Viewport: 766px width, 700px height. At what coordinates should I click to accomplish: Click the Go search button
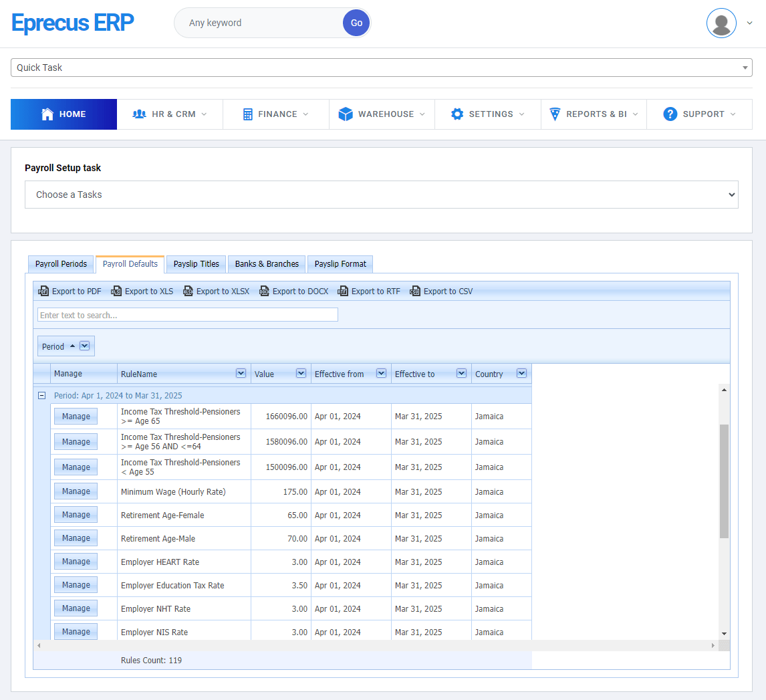(356, 23)
